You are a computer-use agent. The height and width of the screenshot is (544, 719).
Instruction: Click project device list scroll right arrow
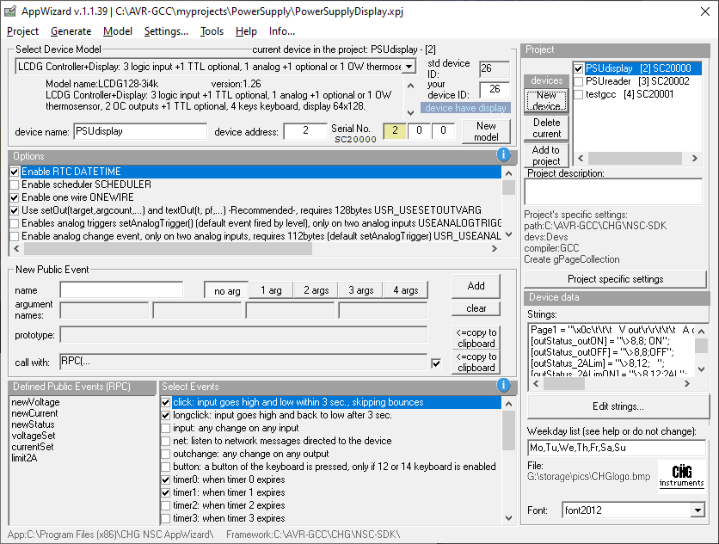click(x=695, y=158)
